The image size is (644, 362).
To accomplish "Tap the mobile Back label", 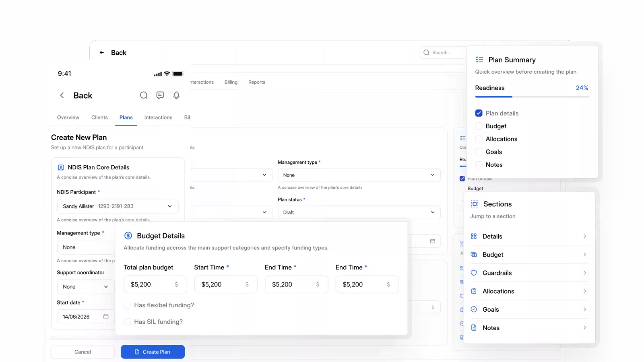I will [83, 95].
